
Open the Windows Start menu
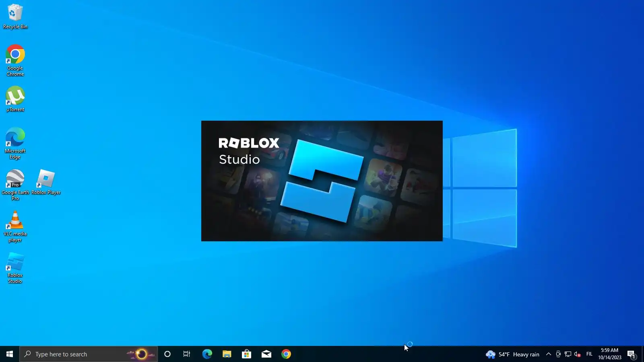(x=10, y=354)
